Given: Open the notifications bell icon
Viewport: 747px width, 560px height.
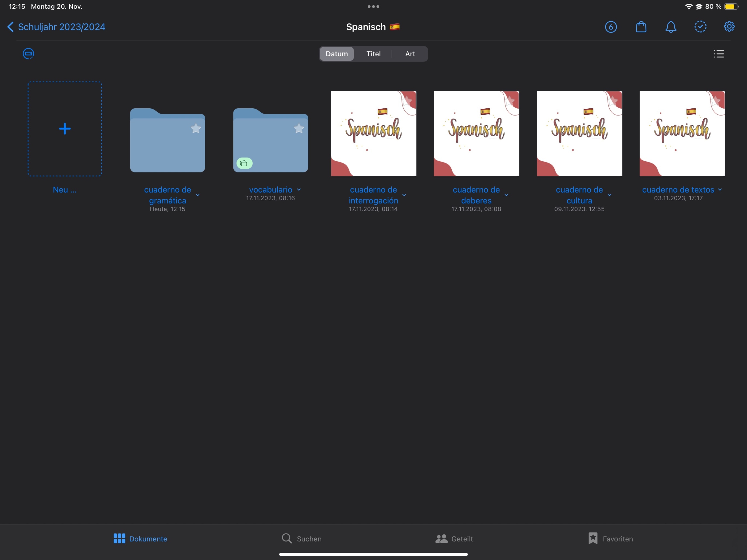Looking at the screenshot, I should (671, 27).
